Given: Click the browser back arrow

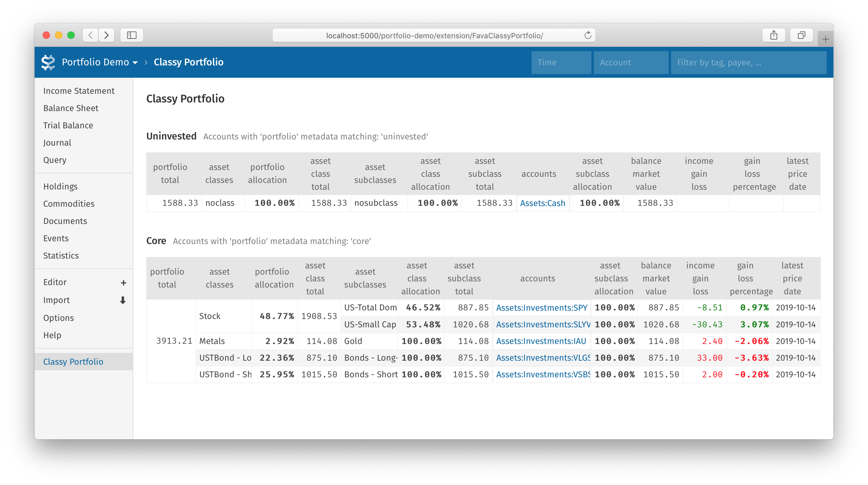Looking at the screenshot, I should point(90,35).
